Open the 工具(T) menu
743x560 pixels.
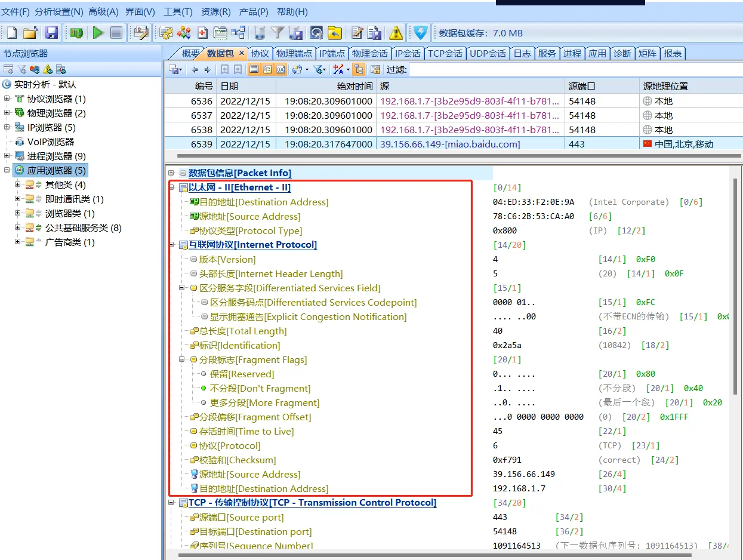pyautogui.click(x=178, y=12)
